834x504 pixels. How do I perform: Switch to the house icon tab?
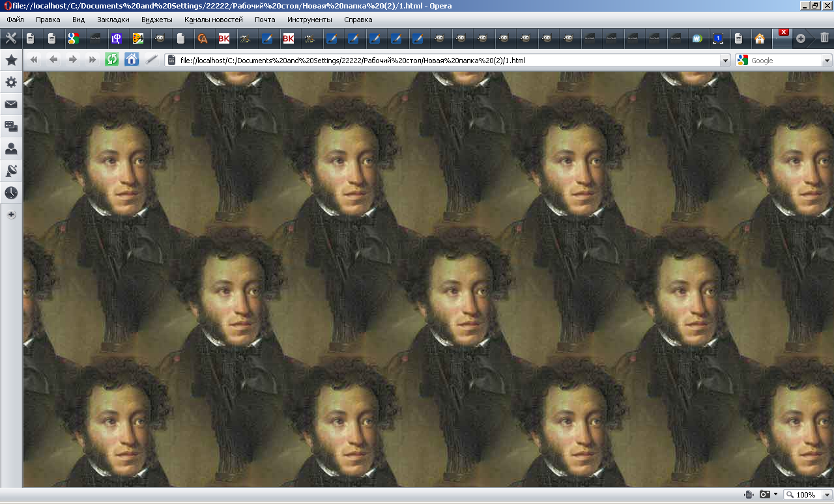pyautogui.click(x=760, y=38)
